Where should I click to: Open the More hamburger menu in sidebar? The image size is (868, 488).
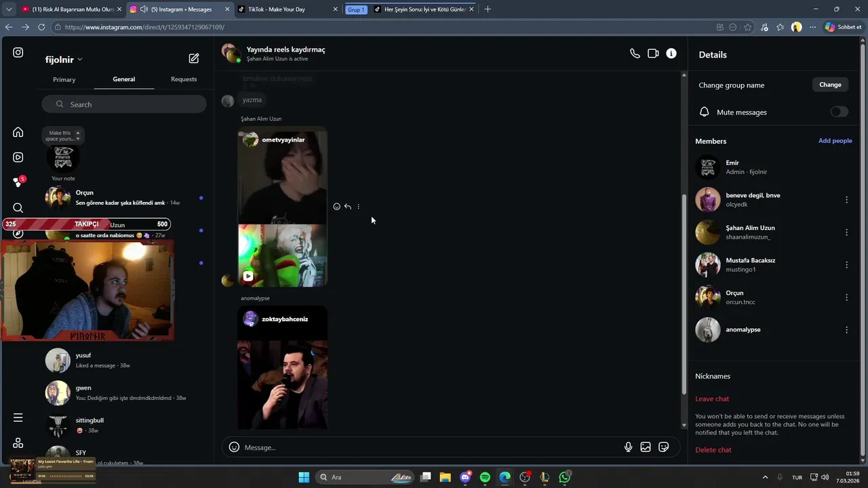tap(18, 418)
